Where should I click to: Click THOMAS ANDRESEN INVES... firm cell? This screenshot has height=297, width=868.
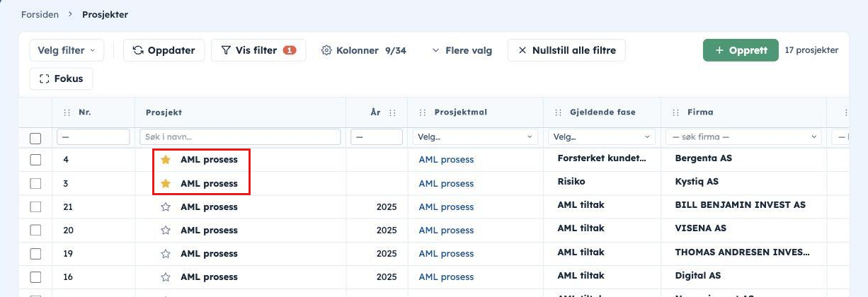[x=743, y=252]
